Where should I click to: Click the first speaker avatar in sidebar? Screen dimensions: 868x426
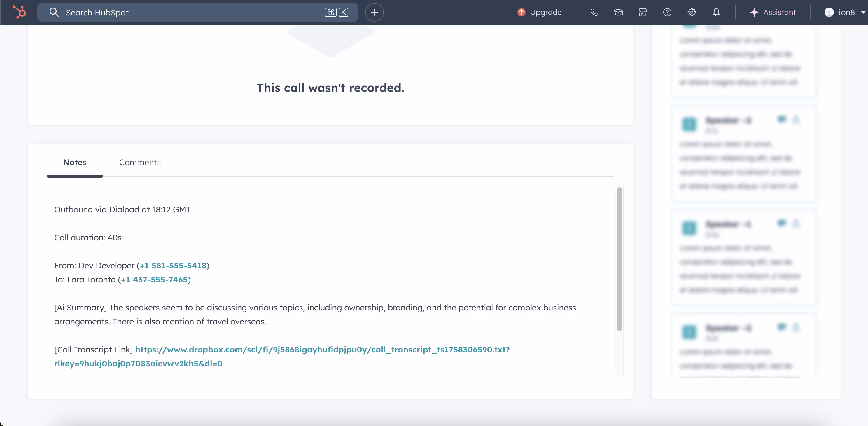[x=689, y=125]
